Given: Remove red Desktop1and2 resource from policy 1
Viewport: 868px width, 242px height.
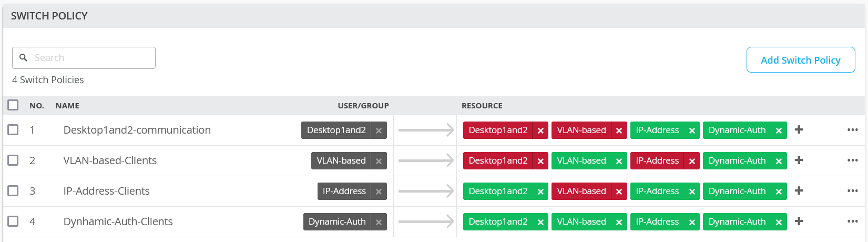Looking at the screenshot, I should pos(540,130).
